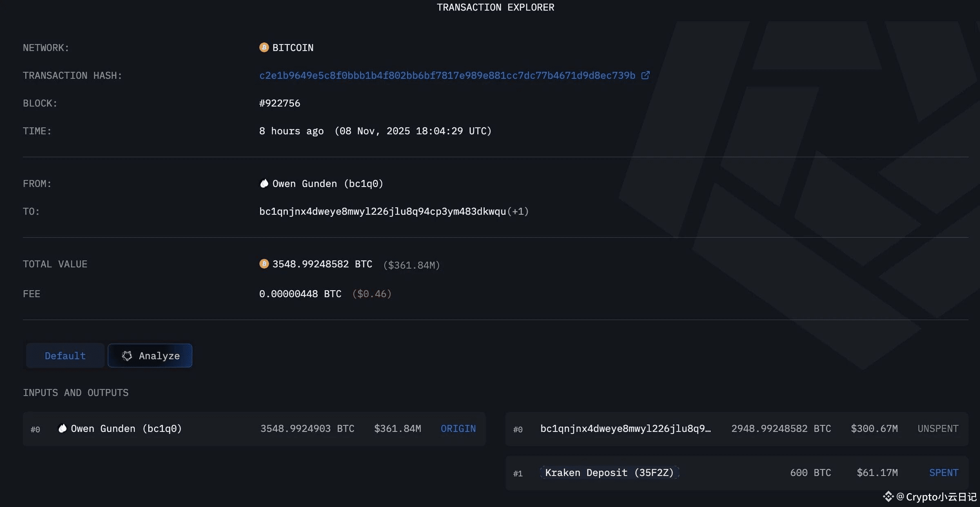Screen dimensions: 980x507
Task: Open the output #0 truncated bc1qnjnx address
Action: click(625, 429)
